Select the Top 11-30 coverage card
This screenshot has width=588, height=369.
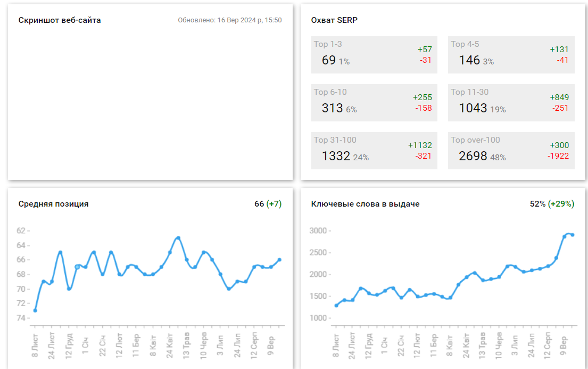point(511,103)
